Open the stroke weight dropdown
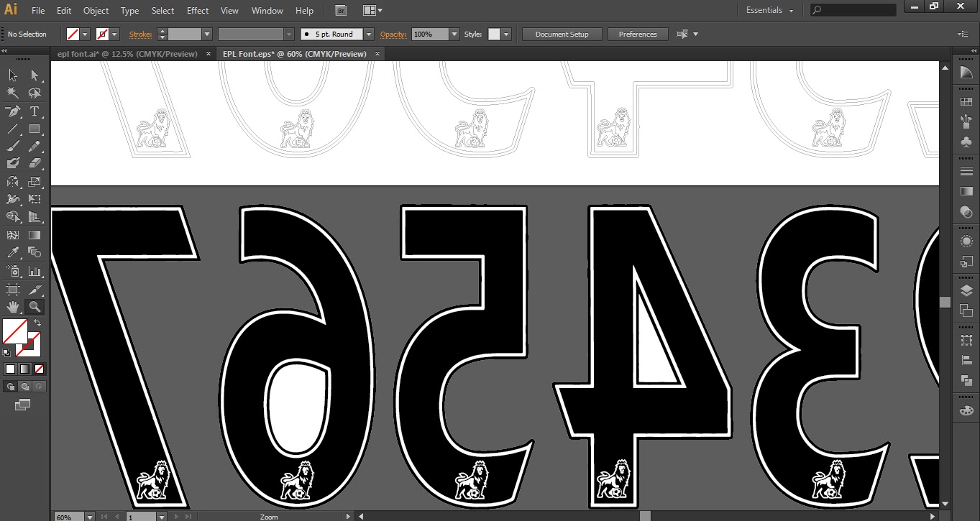This screenshot has height=521, width=980. [207, 34]
